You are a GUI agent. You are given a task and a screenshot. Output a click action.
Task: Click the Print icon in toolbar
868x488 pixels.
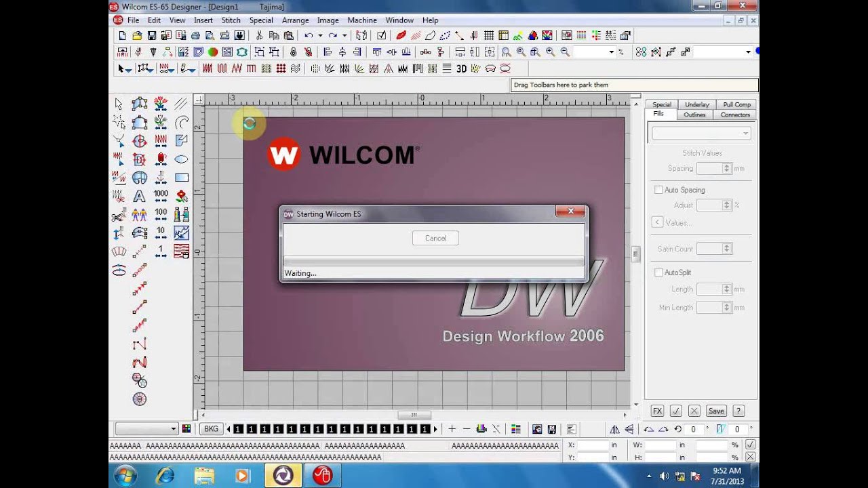195,36
